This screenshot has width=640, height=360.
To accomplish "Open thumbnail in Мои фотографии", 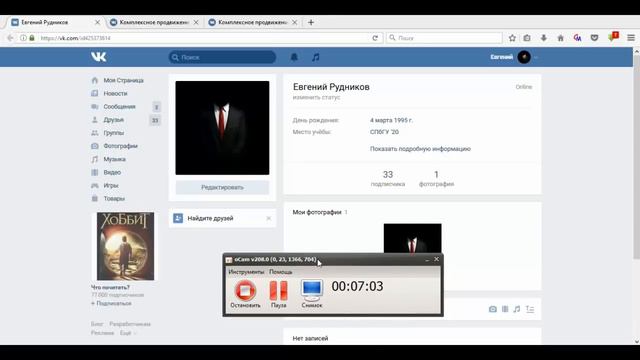I will (412, 238).
